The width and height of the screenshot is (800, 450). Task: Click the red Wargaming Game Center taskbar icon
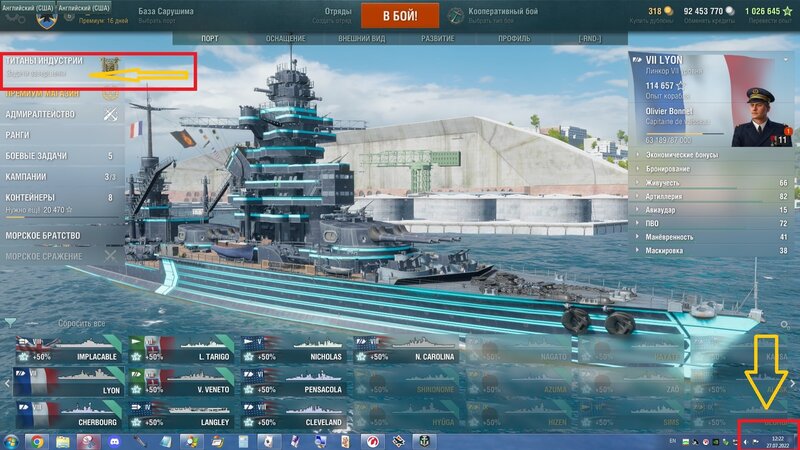click(x=372, y=442)
